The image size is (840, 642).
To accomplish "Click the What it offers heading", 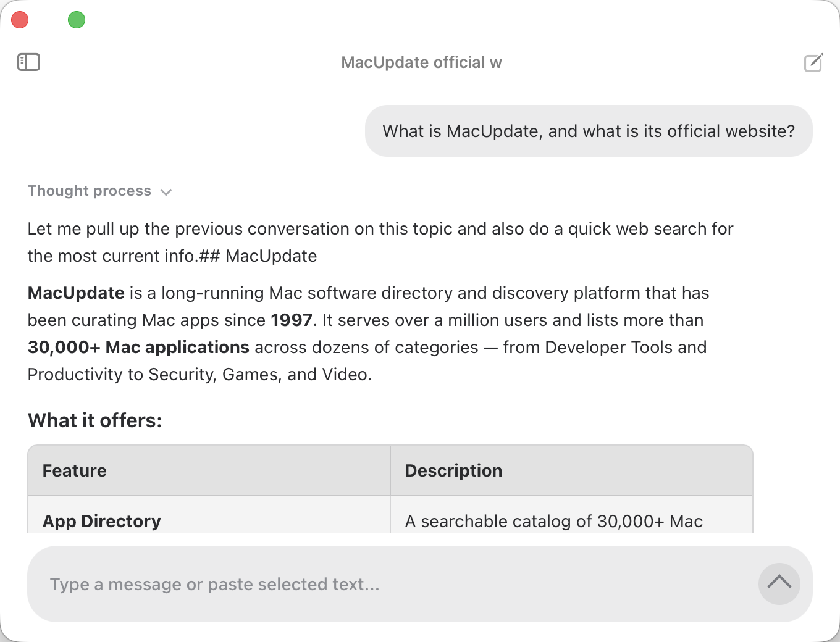I will point(95,420).
